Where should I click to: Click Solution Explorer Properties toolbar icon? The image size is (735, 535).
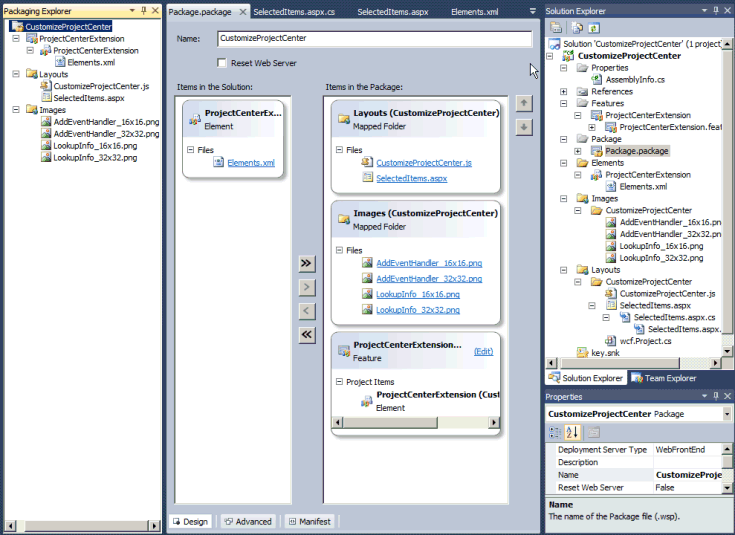click(x=556, y=28)
